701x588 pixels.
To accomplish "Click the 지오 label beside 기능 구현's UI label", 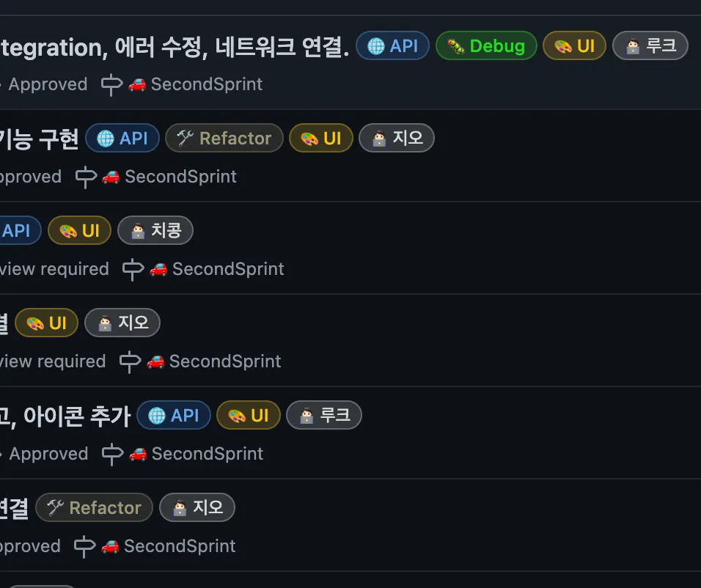I will click(397, 139).
